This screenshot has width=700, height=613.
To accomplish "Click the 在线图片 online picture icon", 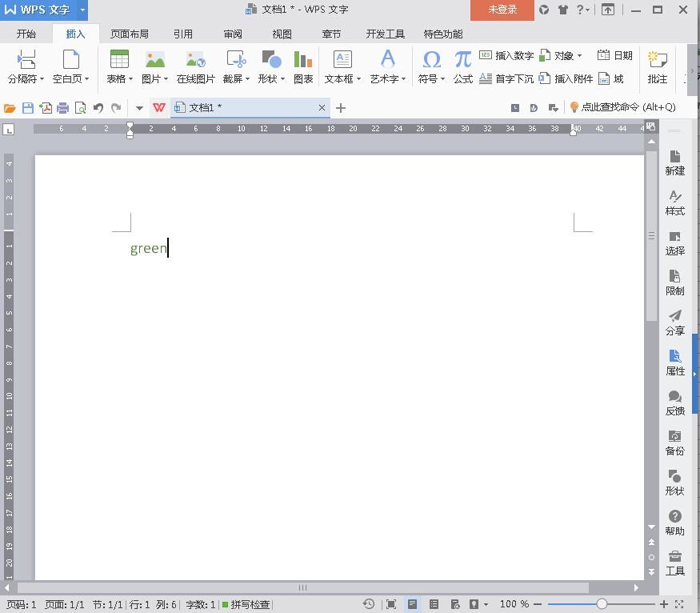I will pyautogui.click(x=195, y=66).
